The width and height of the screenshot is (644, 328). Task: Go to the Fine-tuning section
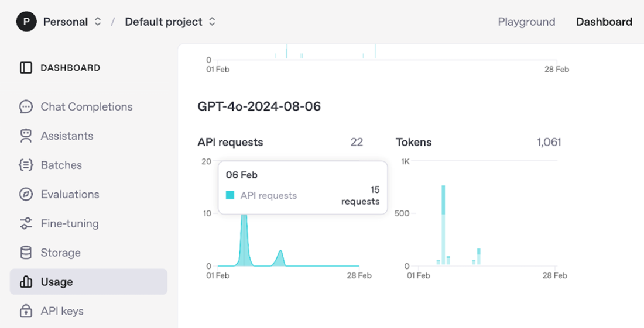[x=69, y=224]
